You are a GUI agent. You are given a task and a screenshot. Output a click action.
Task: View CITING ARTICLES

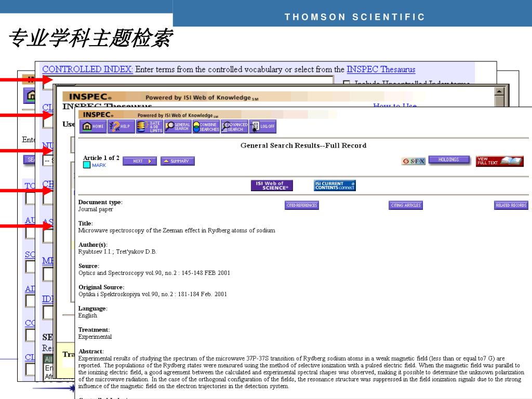point(406,205)
